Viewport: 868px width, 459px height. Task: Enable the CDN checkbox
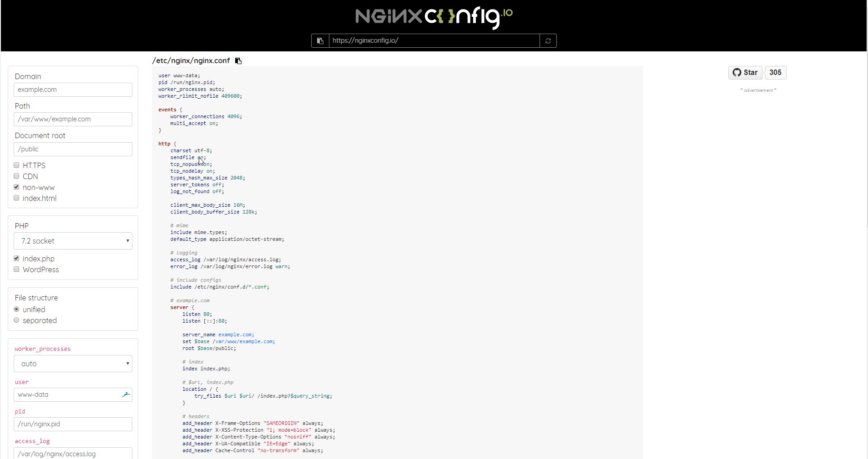16,176
